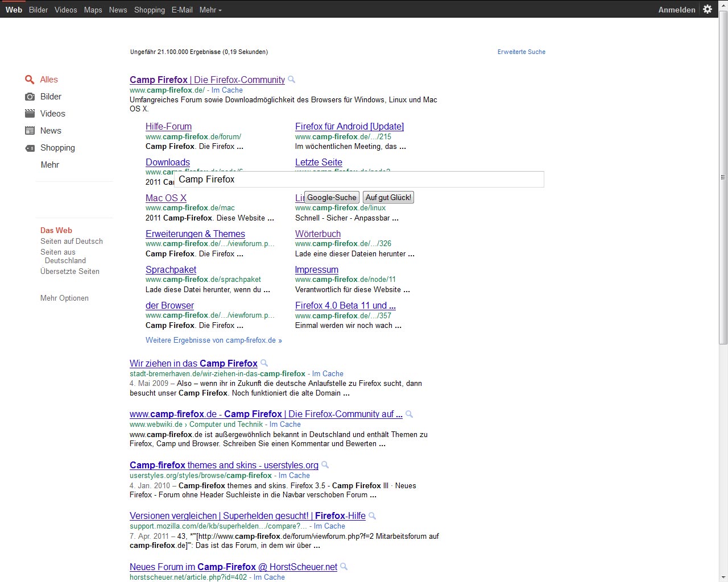Open Erweiterte Suche link
728x582 pixels.
click(x=522, y=52)
